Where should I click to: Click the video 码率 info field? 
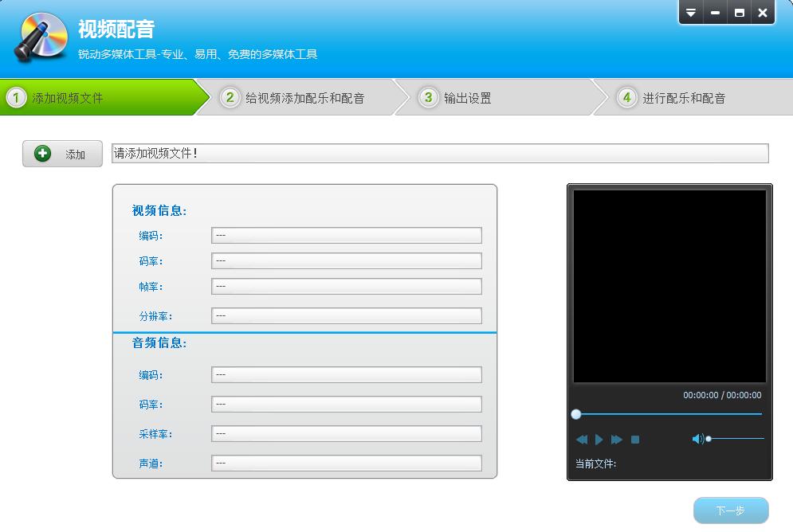(x=347, y=260)
